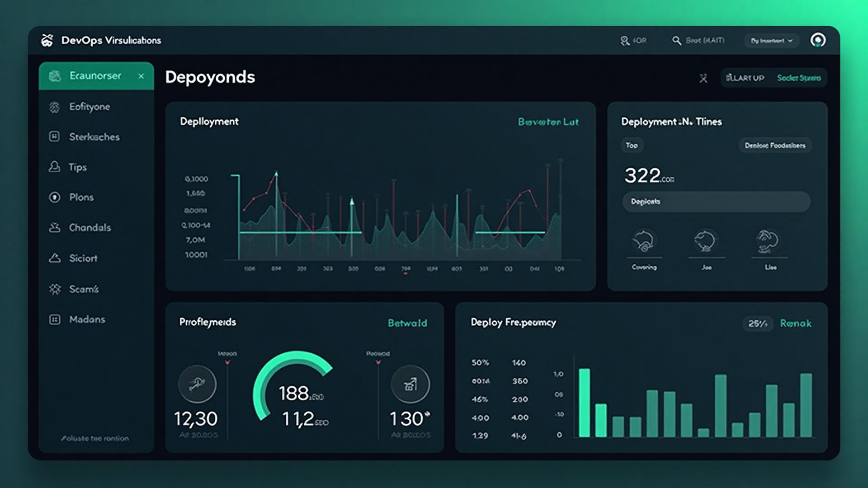The image size is (868, 488).
Task: Click the Tips sidebar icon
Action: tap(54, 167)
